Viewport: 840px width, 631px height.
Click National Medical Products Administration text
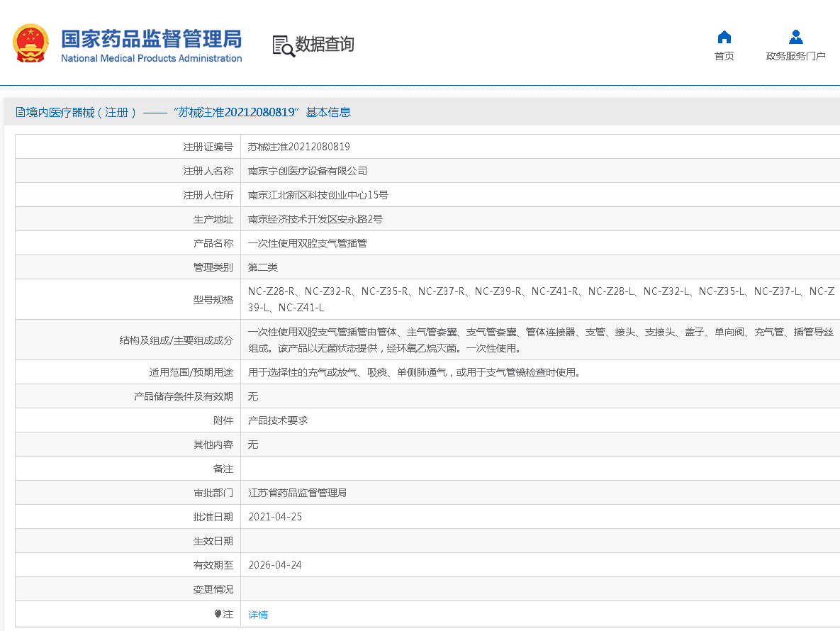pyautogui.click(x=152, y=58)
